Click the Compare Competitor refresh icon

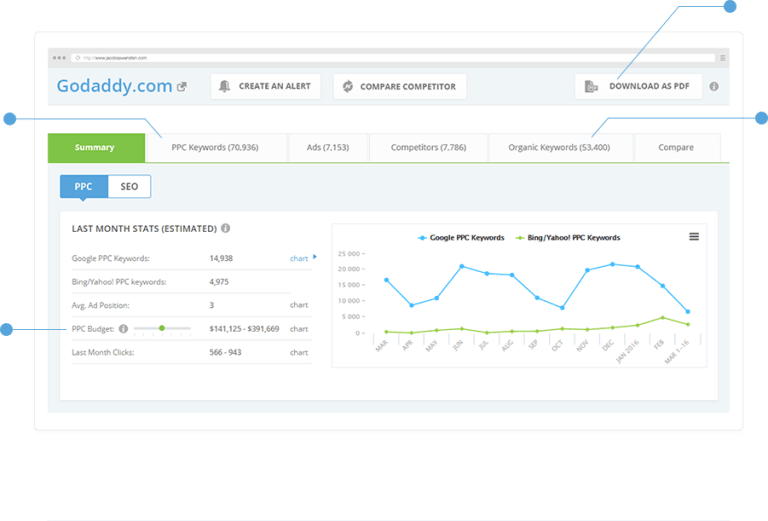pyautogui.click(x=348, y=87)
